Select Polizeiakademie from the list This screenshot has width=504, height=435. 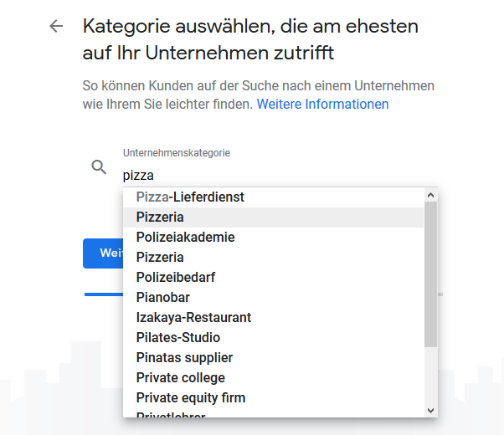[185, 238]
